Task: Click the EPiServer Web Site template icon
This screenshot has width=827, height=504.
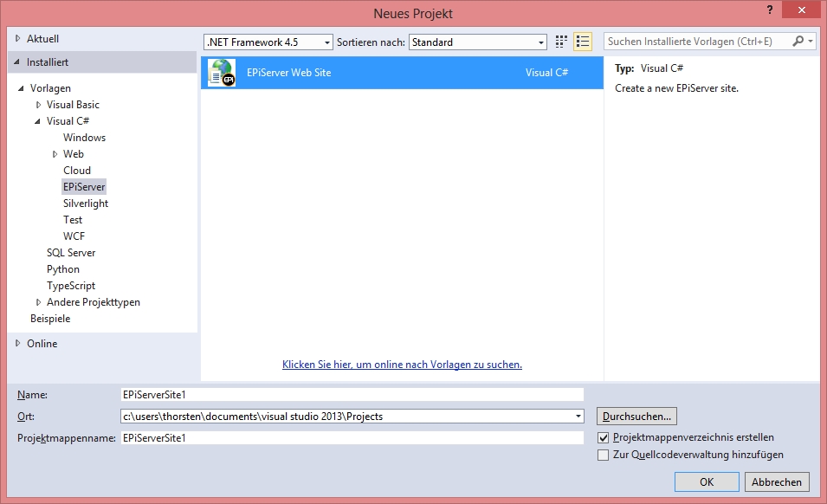Action: pyautogui.click(x=222, y=73)
